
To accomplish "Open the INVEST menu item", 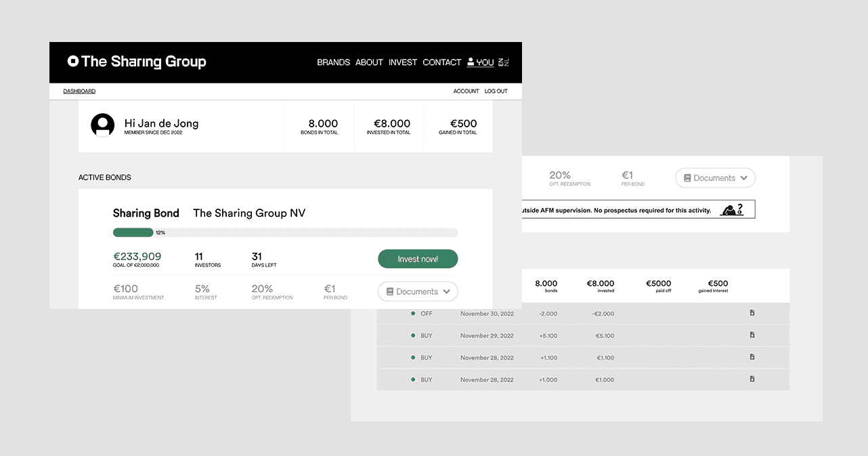I will click(403, 62).
